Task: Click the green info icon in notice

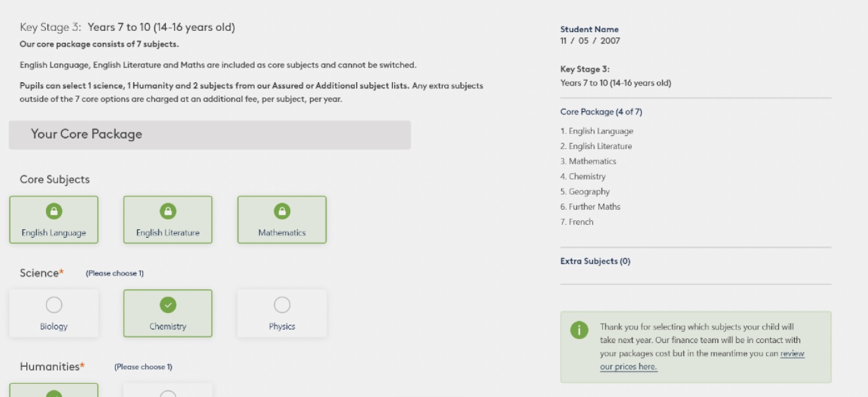Action: pyautogui.click(x=578, y=331)
